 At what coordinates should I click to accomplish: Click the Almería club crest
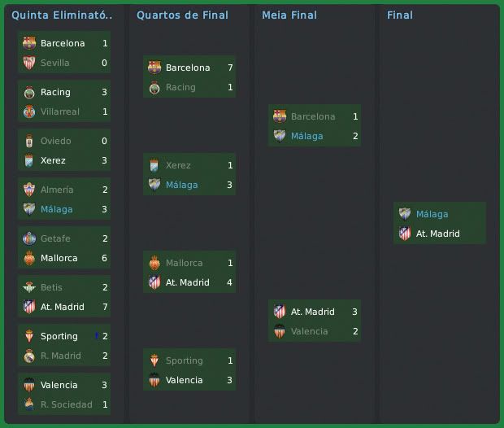point(29,190)
